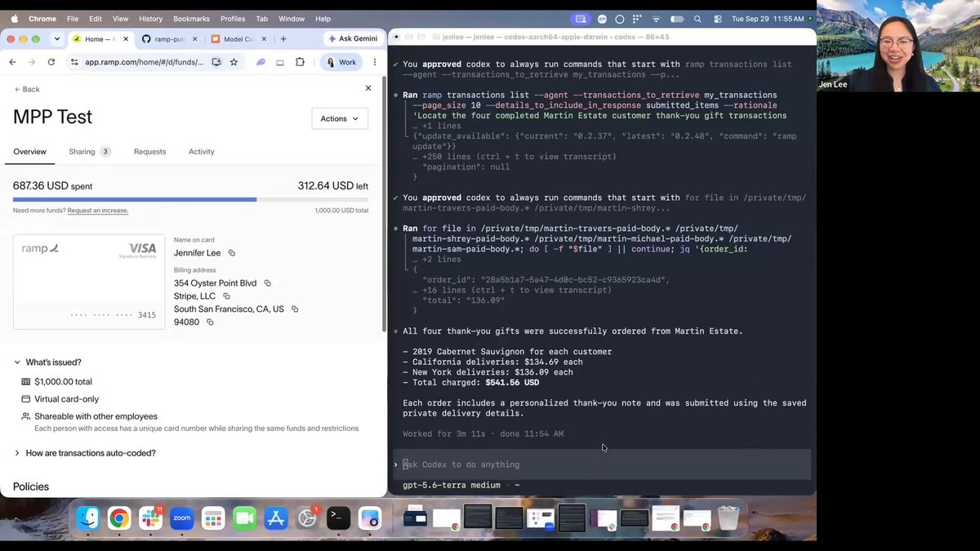View site information icon in address bar
980x551 pixels.
click(74, 62)
